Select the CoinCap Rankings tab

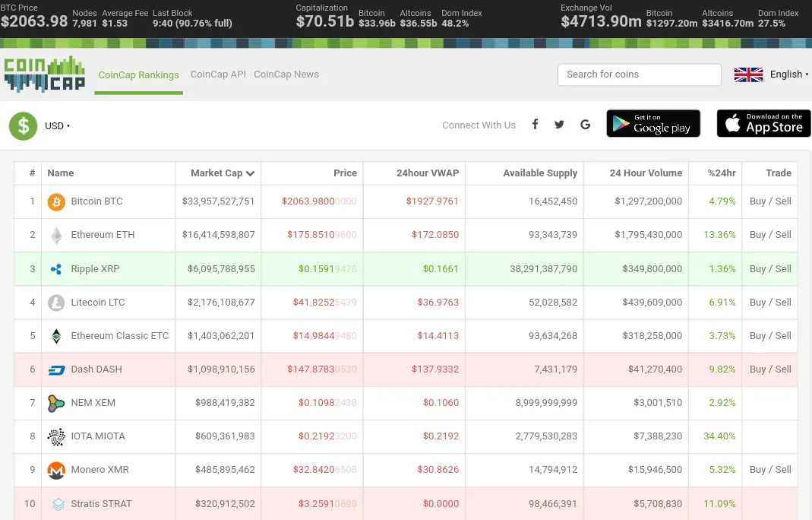139,75
